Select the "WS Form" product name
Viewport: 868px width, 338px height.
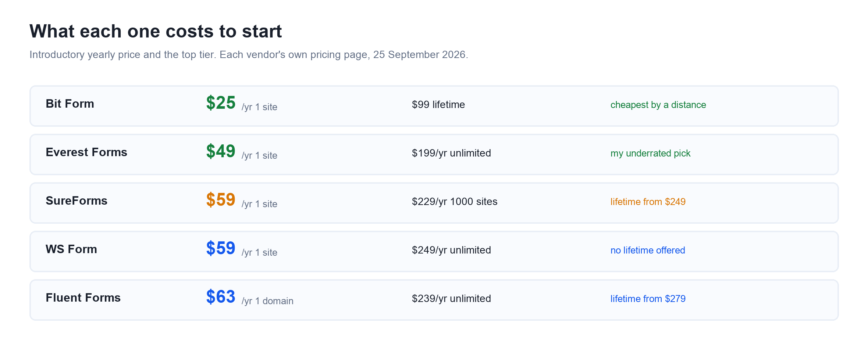pyautogui.click(x=71, y=249)
